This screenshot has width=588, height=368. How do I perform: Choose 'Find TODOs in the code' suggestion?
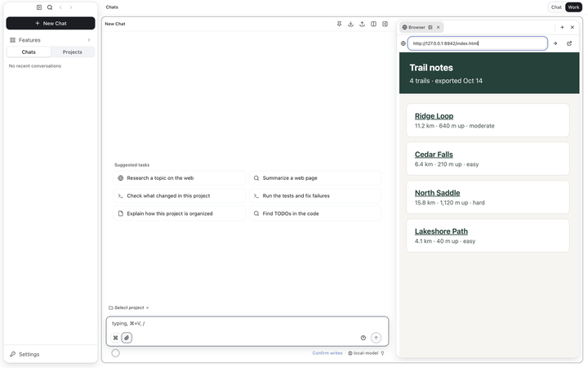[315, 213]
